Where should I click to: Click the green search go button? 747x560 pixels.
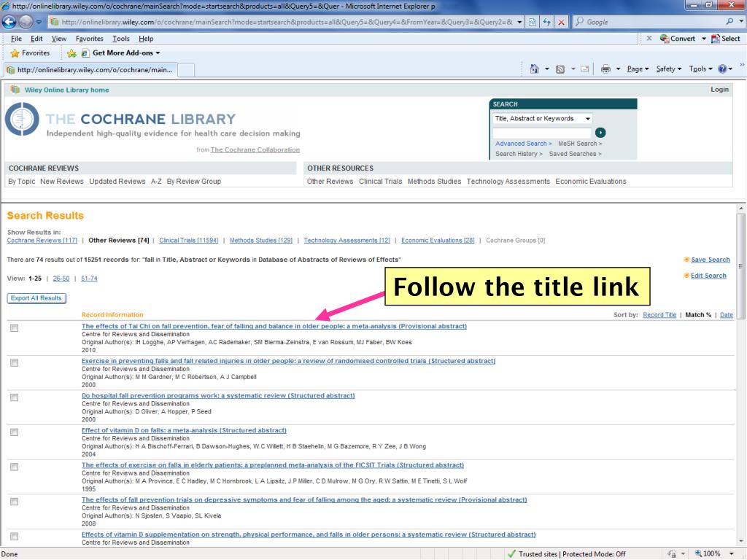pyautogui.click(x=600, y=133)
